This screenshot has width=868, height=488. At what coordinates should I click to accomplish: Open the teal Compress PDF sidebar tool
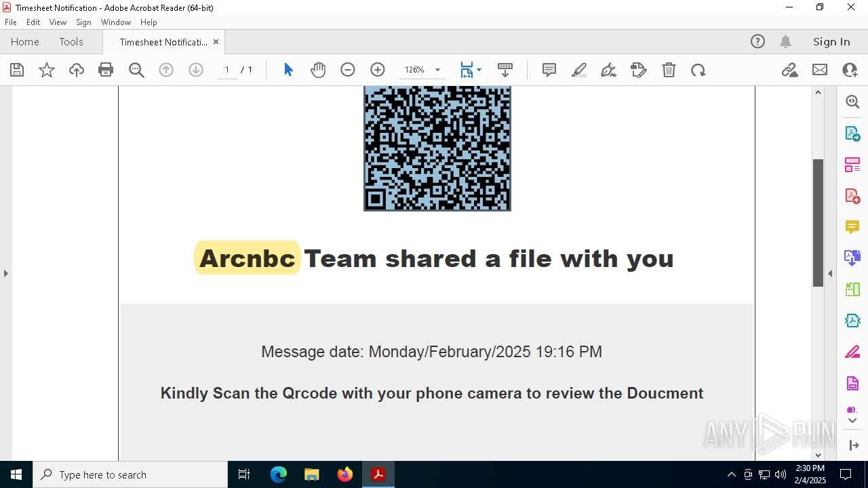pos(852,321)
